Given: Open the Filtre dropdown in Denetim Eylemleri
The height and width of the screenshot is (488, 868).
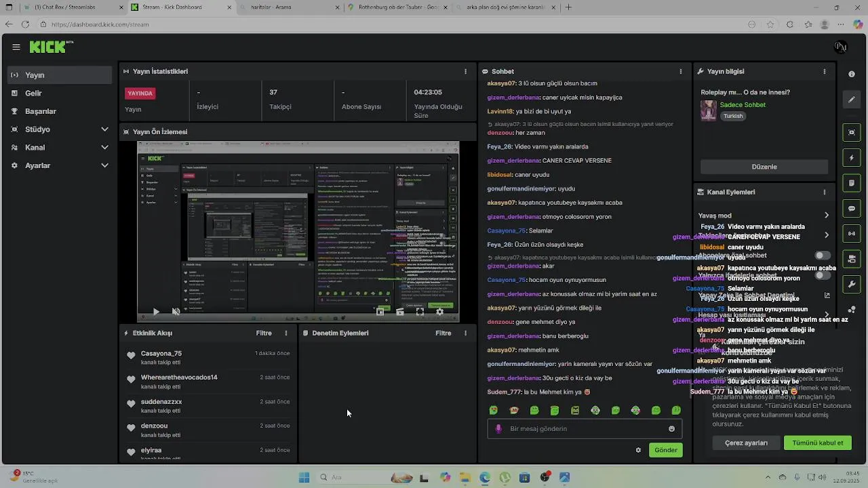Looking at the screenshot, I should (x=443, y=333).
